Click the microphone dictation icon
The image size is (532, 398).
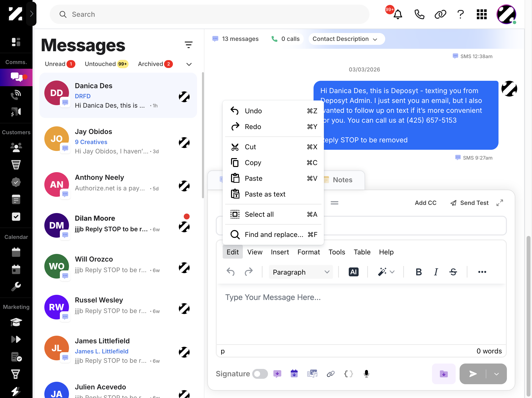click(366, 374)
